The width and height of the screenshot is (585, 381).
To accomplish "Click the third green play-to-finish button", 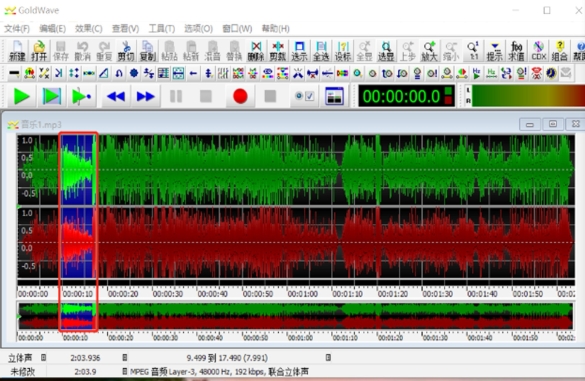I will 82,97.
